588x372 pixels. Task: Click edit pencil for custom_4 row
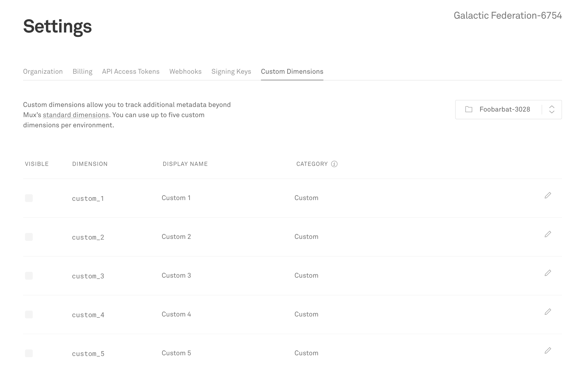(x=548, y=312)
